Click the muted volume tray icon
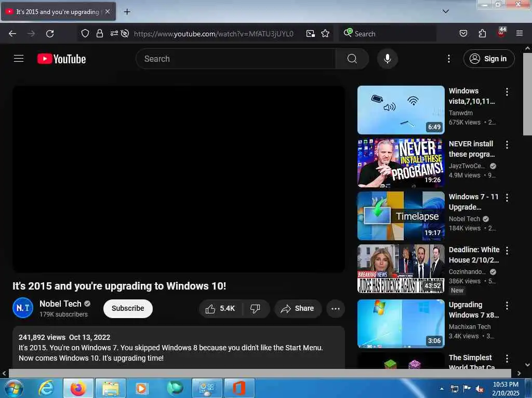Screen dimensions: 532x398 (480, 389)
